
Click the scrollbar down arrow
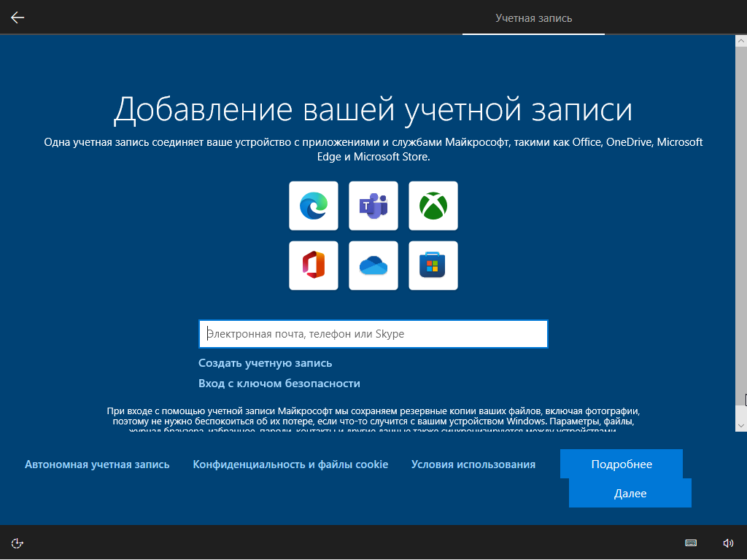[741, 426]
